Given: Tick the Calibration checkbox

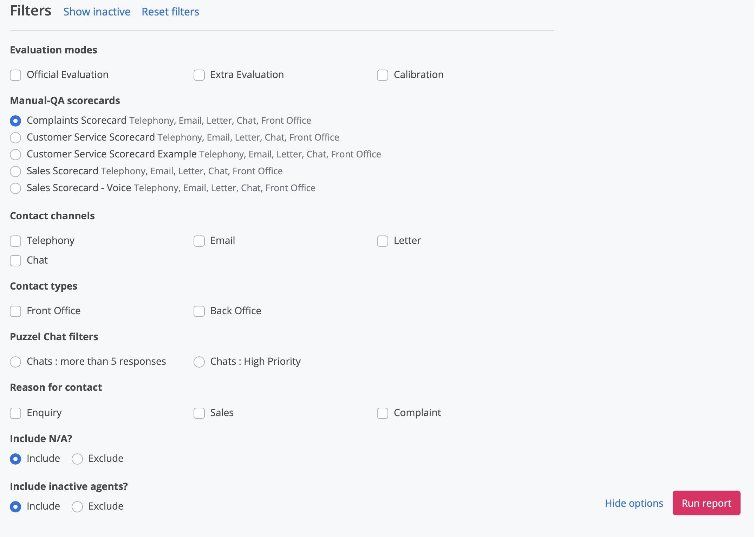Looking at the screenshot, I should tap(383, 75).
